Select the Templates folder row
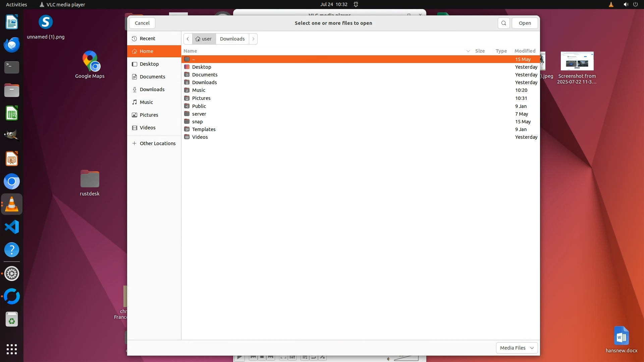The width and height of the screenshot is (644, 362). point(204,129)
